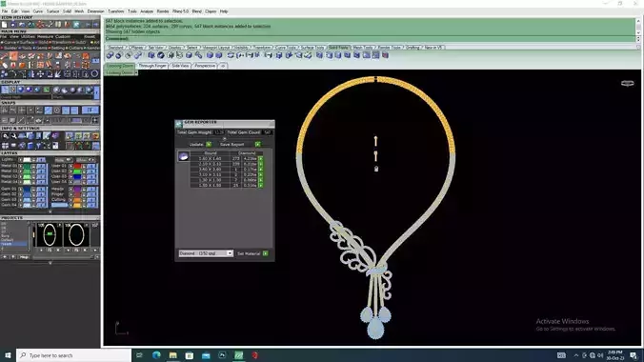Click the magnifier icon in Info & Settings
Screen dimensions: 644x362
(6, 136)
